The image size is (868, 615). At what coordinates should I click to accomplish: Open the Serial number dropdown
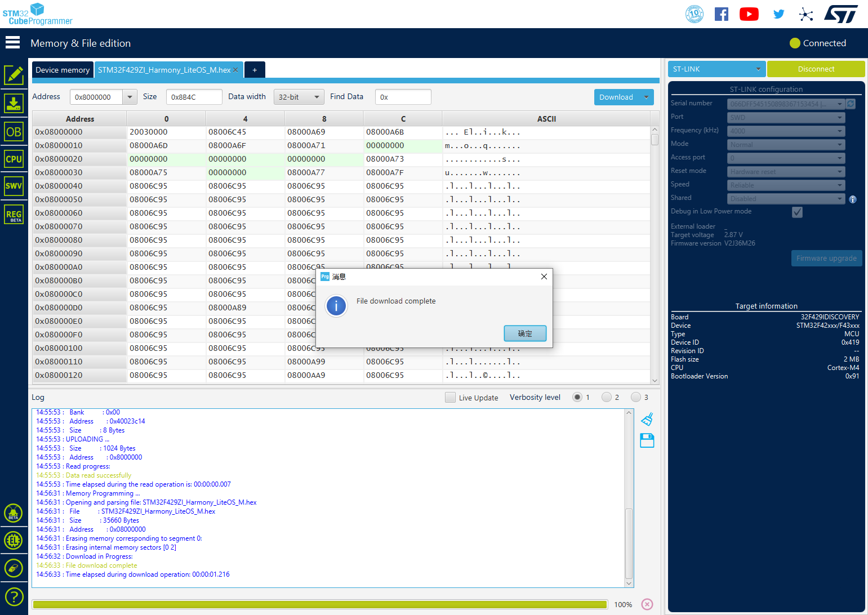[x=786, y=104]
